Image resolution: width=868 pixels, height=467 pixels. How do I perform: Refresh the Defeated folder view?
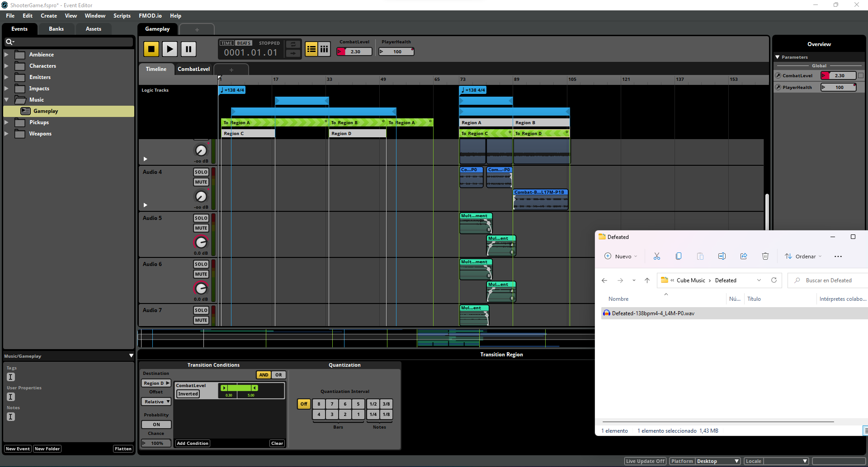[x=774, y=280]
